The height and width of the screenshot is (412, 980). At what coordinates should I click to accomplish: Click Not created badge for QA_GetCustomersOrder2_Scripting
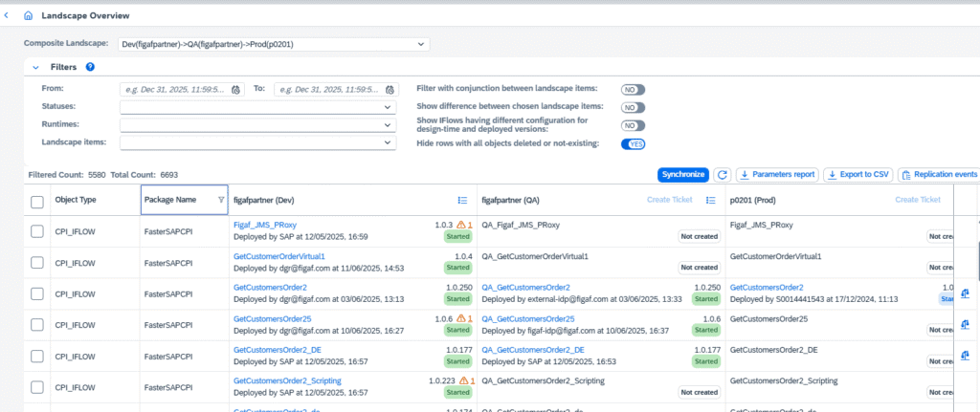coord(700,392)
